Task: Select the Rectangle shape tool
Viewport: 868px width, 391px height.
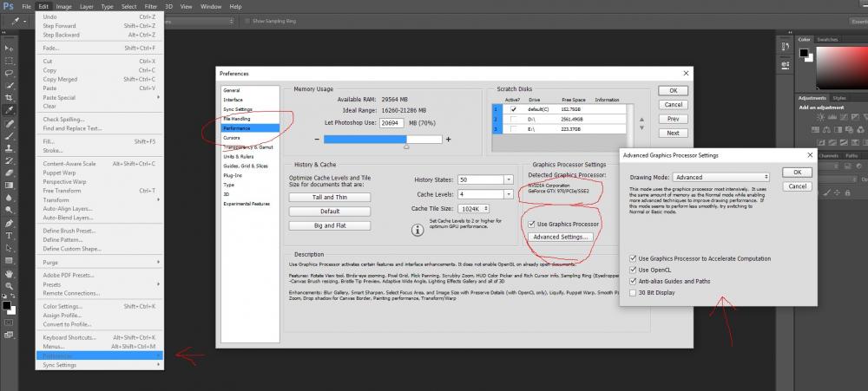Action: click(x=9, y=260)
